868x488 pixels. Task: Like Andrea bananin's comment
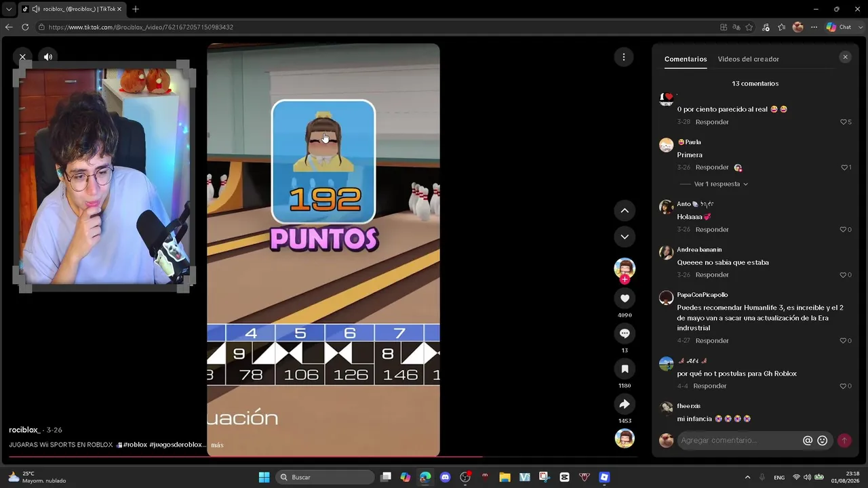tap(844, 275)
